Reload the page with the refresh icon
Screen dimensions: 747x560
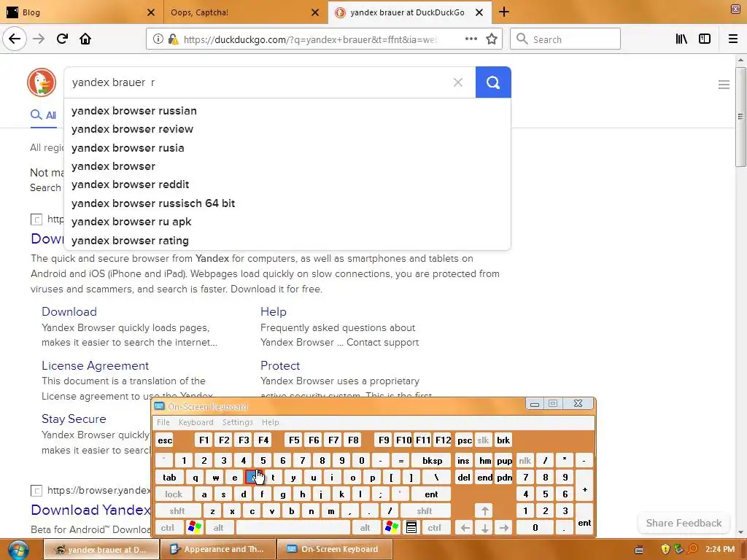62,39
